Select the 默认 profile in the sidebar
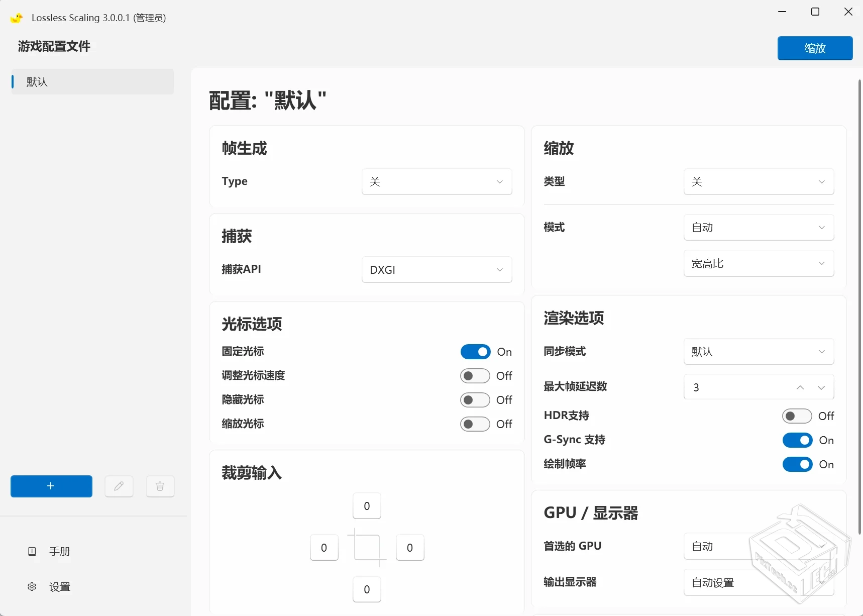 90,82
